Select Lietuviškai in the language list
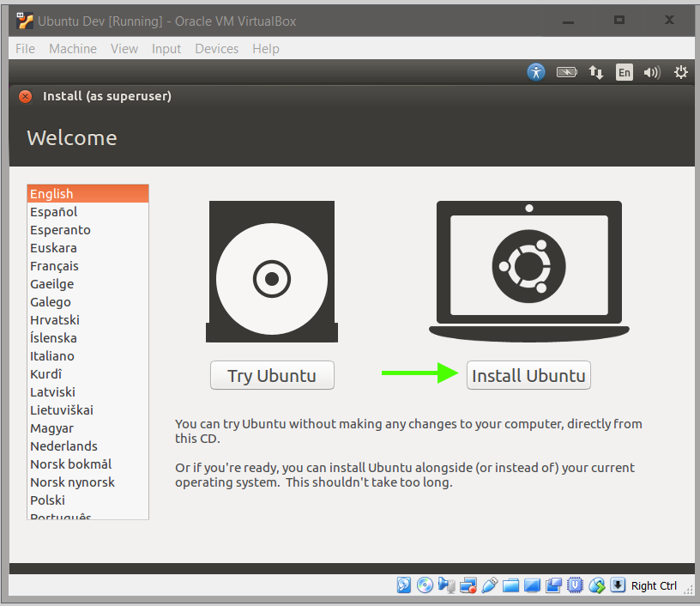The image size is (700, 606). [88, 410]
